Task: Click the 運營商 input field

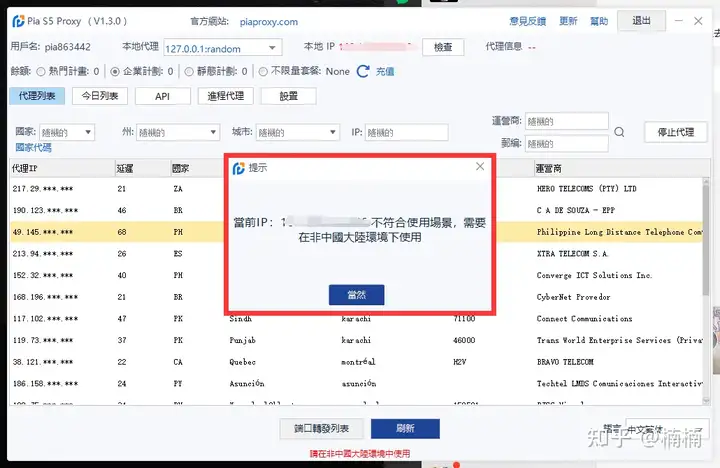Action: 567,121
